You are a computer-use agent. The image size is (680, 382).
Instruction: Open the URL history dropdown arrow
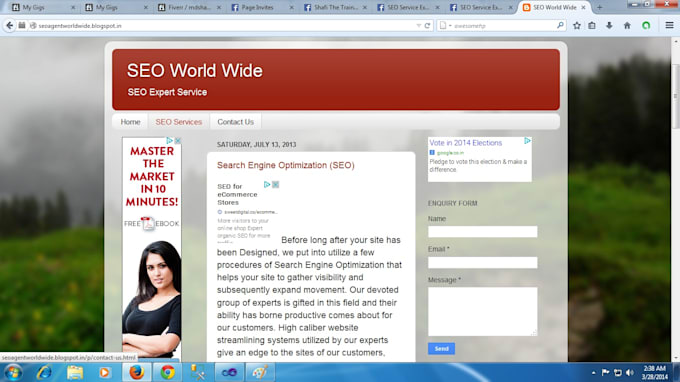pos(418,26)
